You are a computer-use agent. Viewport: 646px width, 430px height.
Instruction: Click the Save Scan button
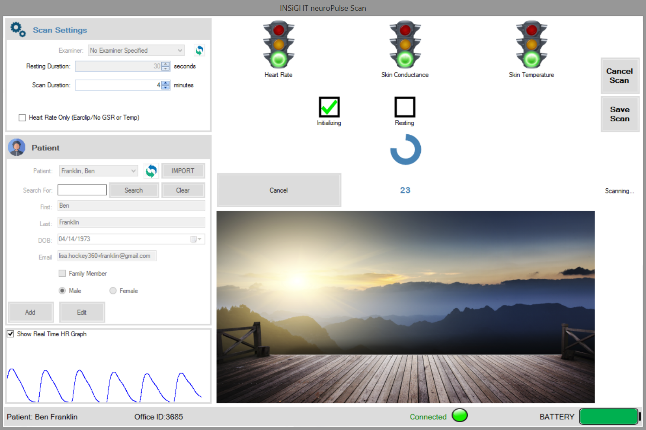pyautogui.click(x=620, y=114)
